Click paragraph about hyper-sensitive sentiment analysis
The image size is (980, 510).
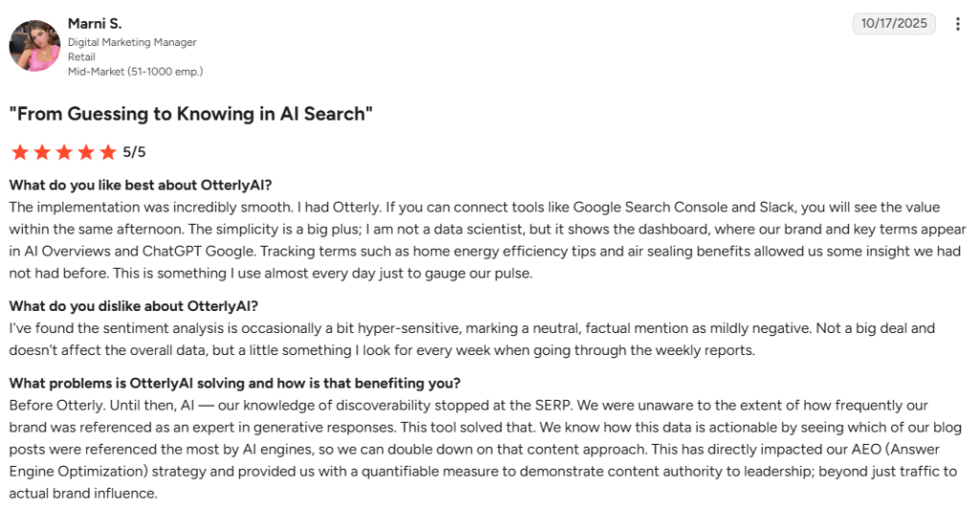click(472, 340)
